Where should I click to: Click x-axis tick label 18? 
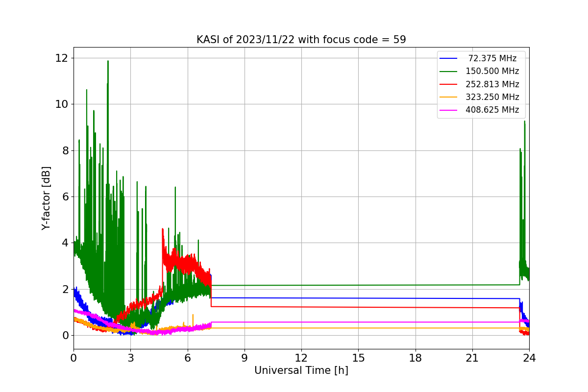pyautogui.click(x=415, y=358)
